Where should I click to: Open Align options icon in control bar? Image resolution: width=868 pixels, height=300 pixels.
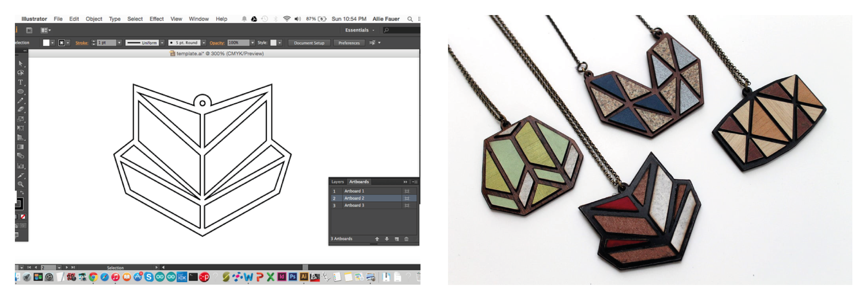(x=372, y=43)
